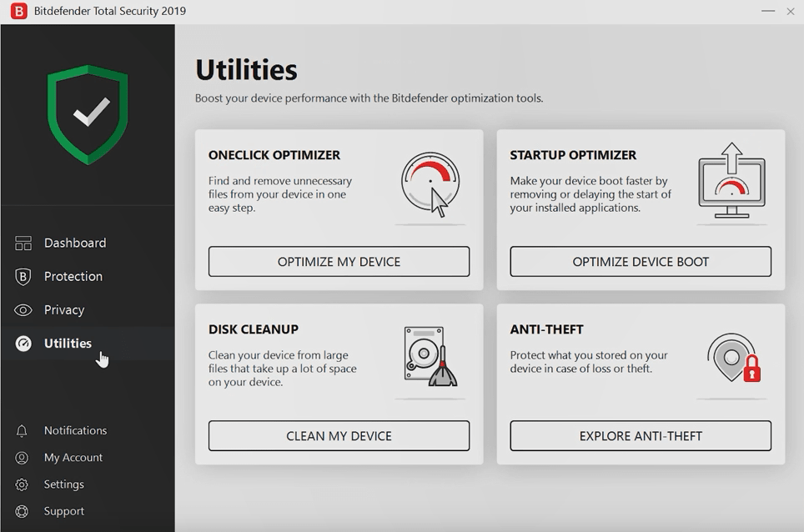Click the Support icon in the sidebar

coord(24,510)
